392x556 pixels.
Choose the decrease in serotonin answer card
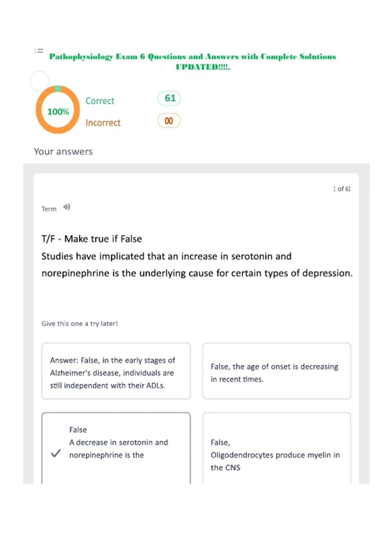pos(116,448)
